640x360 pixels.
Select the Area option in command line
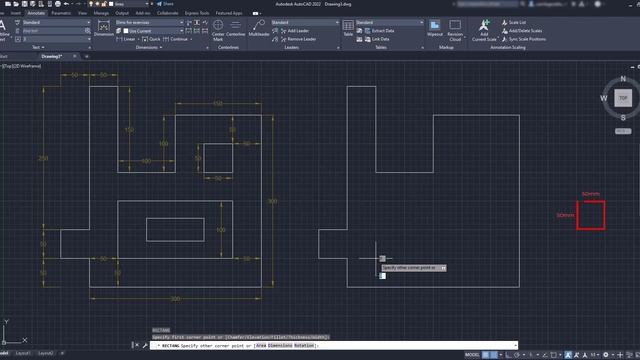pos(261,345)
